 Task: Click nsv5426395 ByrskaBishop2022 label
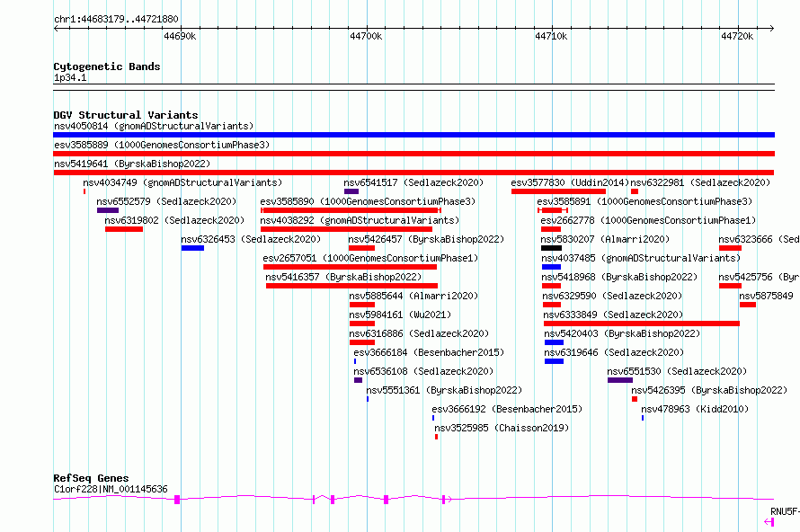point(709,390)
